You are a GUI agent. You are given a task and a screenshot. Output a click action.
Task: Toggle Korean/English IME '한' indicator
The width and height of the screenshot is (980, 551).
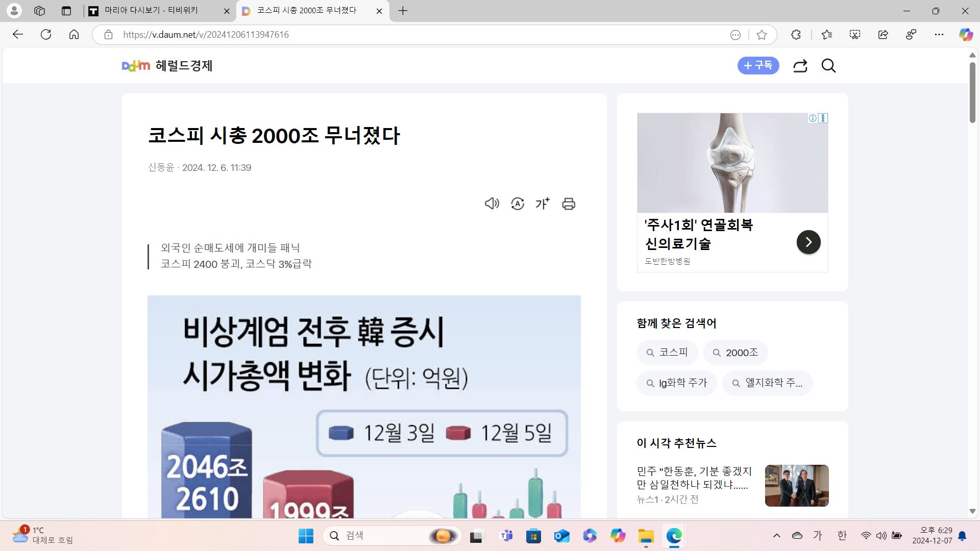[x=842, y=535]
